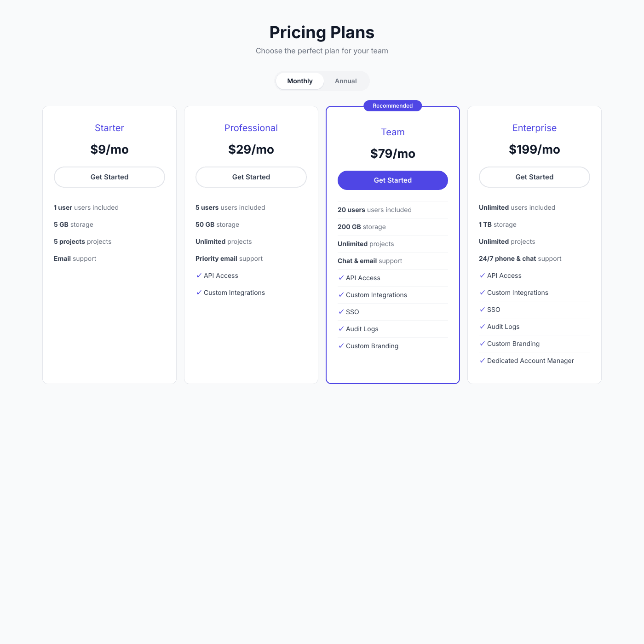Click the checkmark beside SSO in Team plan
Viewport: 644px width, 644px height.
pyautogui.click(x=341, y=312)
